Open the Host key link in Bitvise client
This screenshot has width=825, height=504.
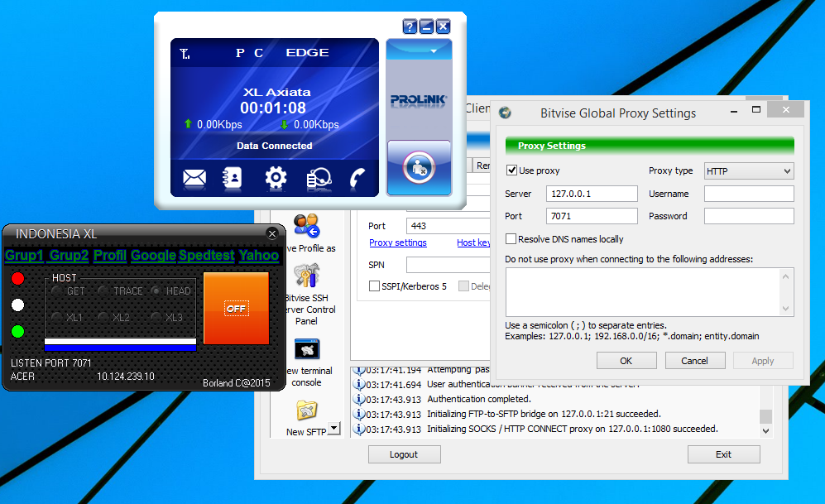(473, 242)
